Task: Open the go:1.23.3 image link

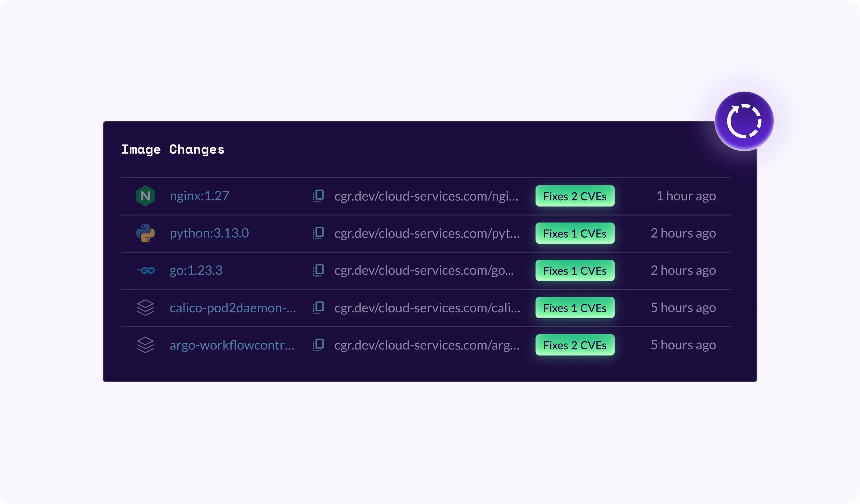Action: (196, 270)
